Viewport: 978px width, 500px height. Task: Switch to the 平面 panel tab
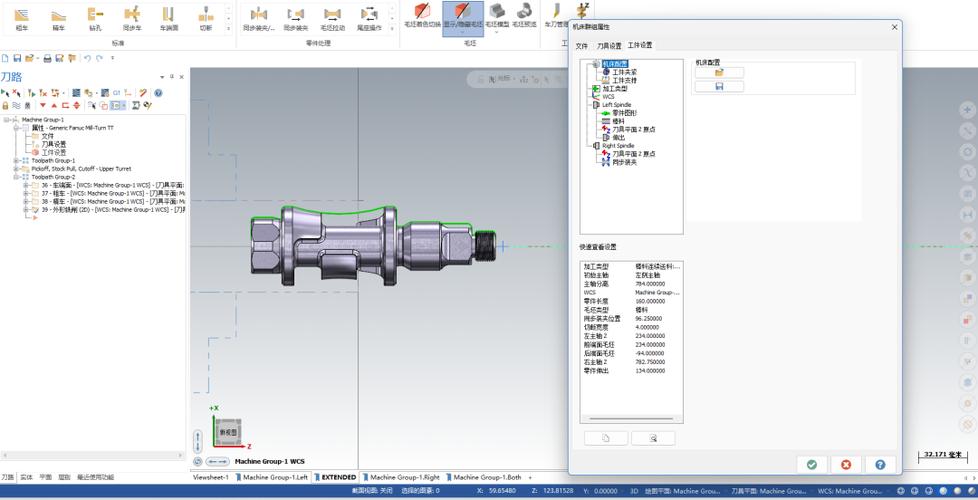pyautogui.click(x=46, y=477)
